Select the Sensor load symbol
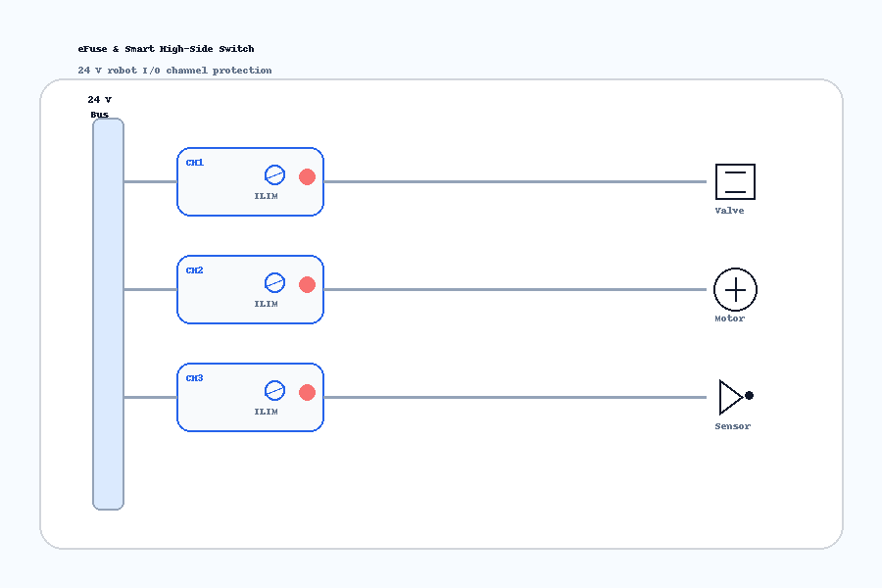882x588 pixels. pyautogui.click(x=736, y=397)
